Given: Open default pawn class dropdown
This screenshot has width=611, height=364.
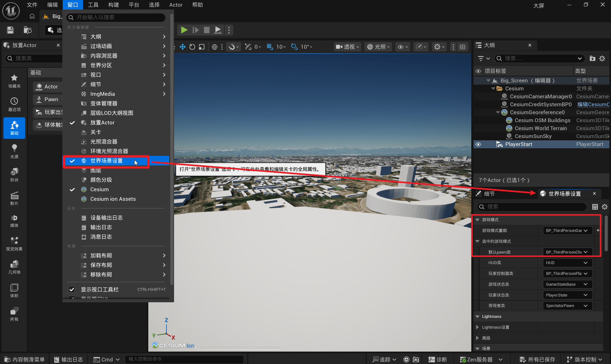Looking at the screenshot, I should point(567,252).
